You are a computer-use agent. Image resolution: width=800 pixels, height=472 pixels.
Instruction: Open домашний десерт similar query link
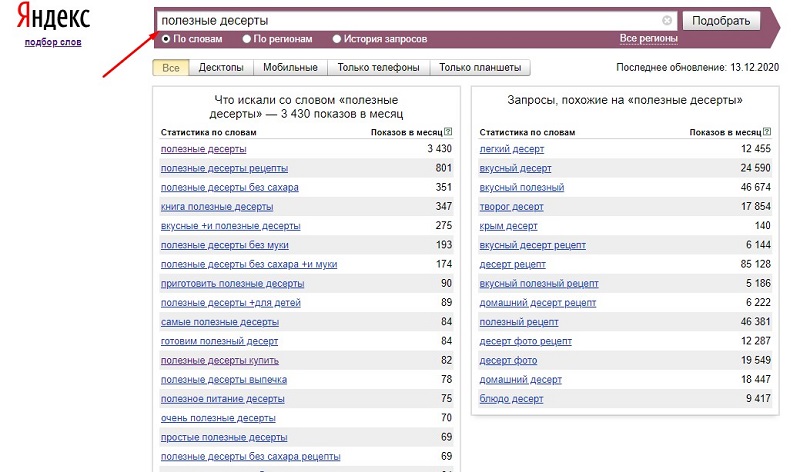[x=520, y=380]
